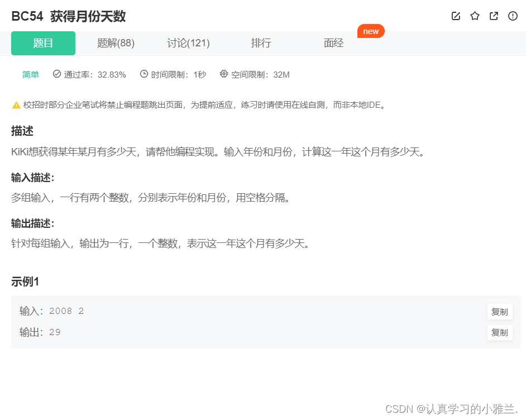Viewport: 526px width, 420px height.
Task: Click the 校招时部分企业笔试 warning notice text
Action: (204, 105)
